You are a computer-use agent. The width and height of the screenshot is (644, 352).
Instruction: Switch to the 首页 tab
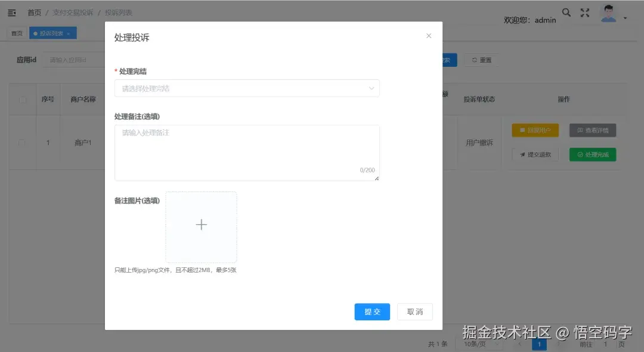(16, 33)
